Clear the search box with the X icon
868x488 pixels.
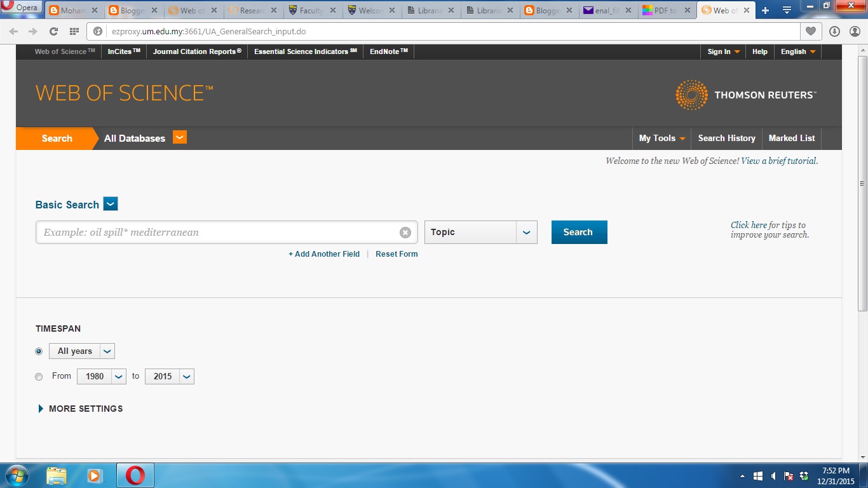click(x=405, y=233)
